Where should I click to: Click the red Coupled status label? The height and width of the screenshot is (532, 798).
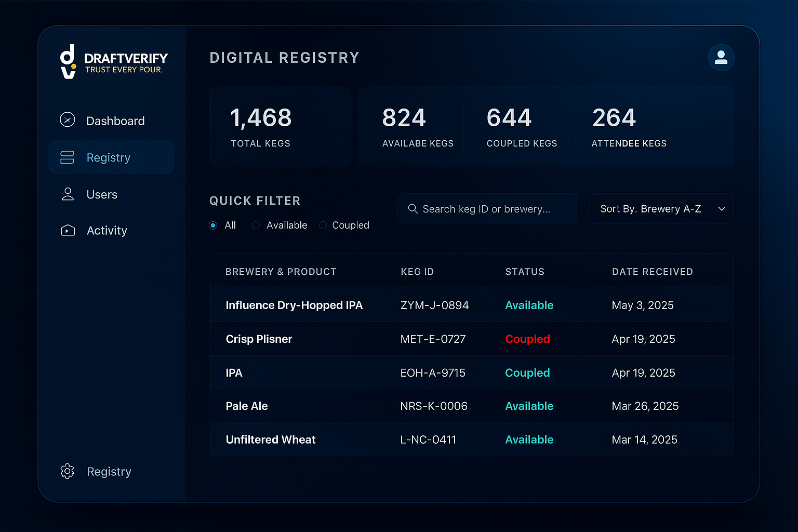527,339
